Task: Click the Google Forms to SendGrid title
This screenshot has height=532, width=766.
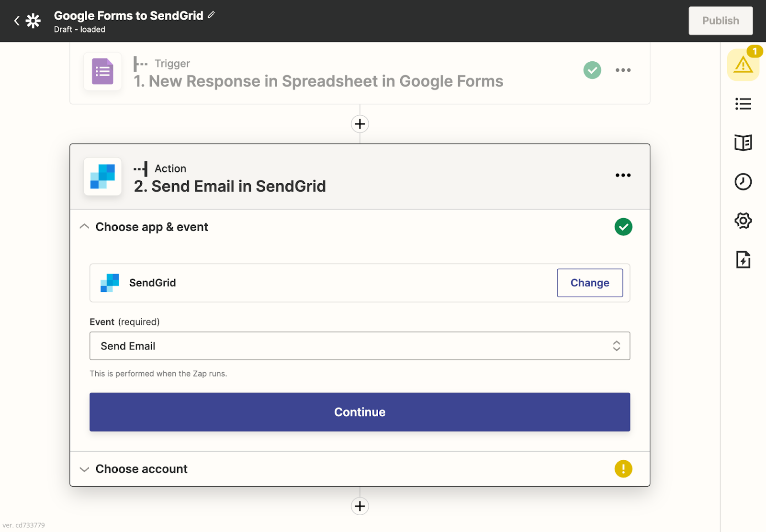Action: [129, 16]
